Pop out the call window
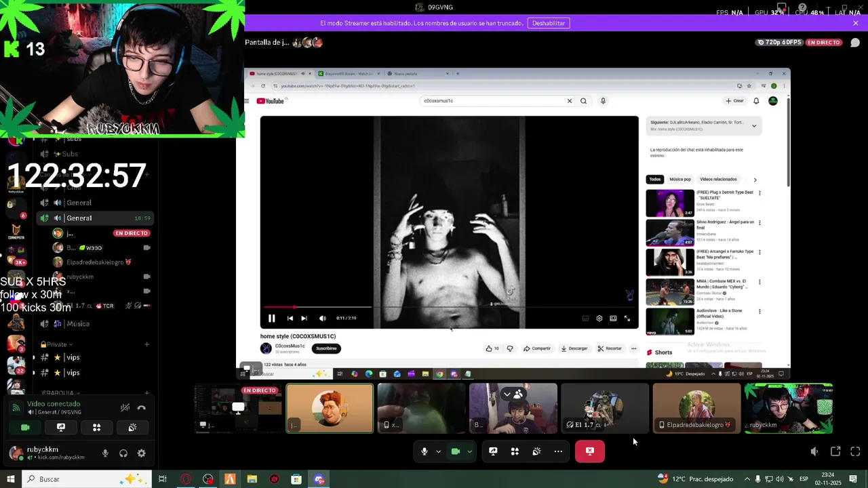Screen dimensions: 868x488 [835, 451]
